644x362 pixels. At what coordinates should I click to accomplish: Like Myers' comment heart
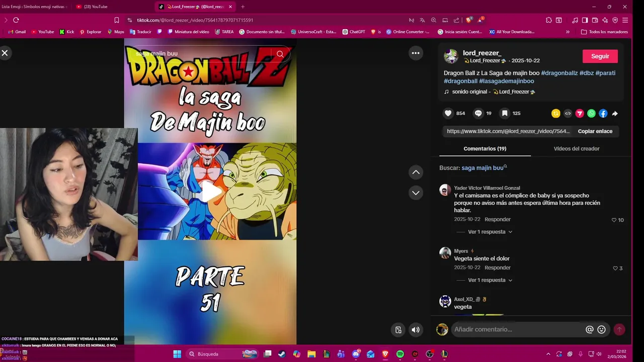click(615, 268)
